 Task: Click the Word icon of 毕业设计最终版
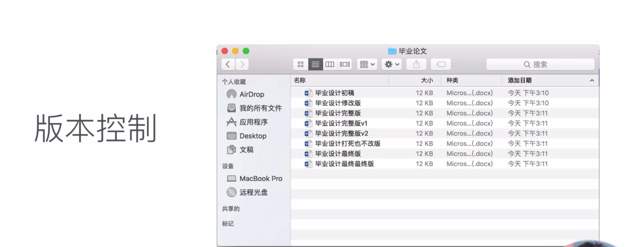[308, 154]
